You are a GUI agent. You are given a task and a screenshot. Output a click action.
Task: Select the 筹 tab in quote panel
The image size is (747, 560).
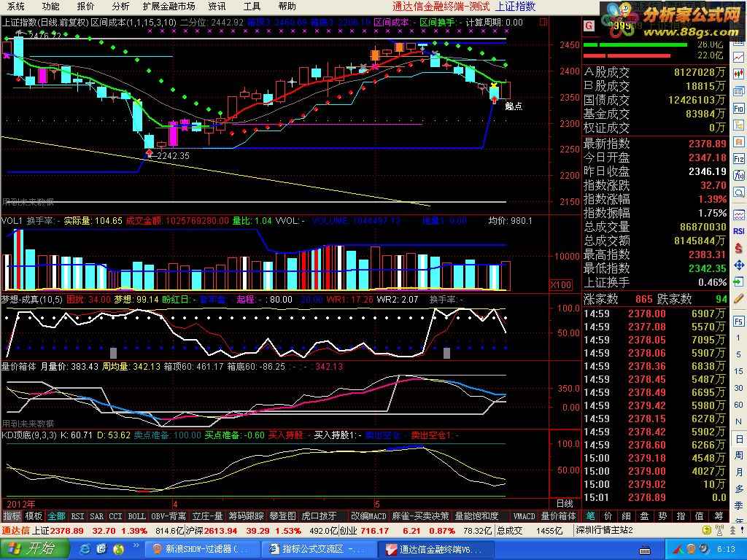coord(719,516)
